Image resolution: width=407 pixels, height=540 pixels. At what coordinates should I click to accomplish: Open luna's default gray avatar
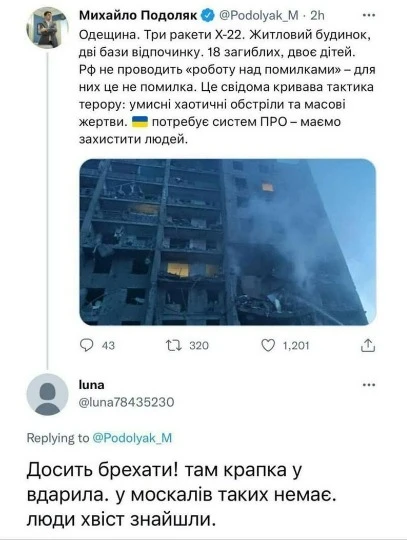[48, 394]
